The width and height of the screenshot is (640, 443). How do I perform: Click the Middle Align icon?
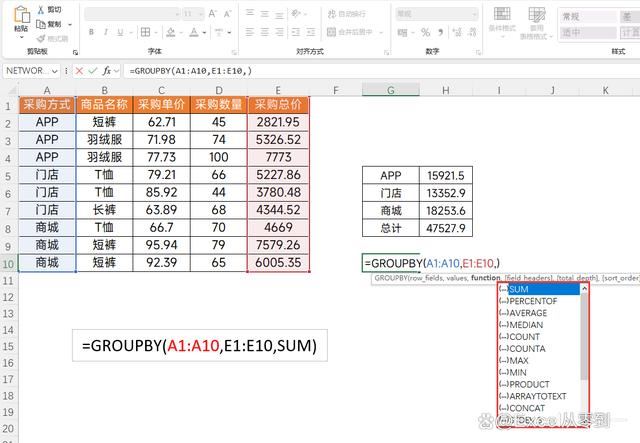[264, 13]
